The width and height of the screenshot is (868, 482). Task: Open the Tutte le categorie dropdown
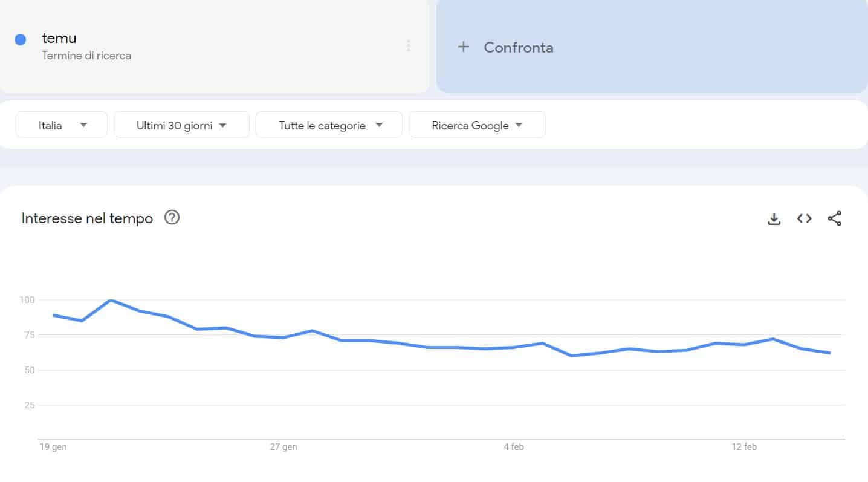(x=329, y=125)
